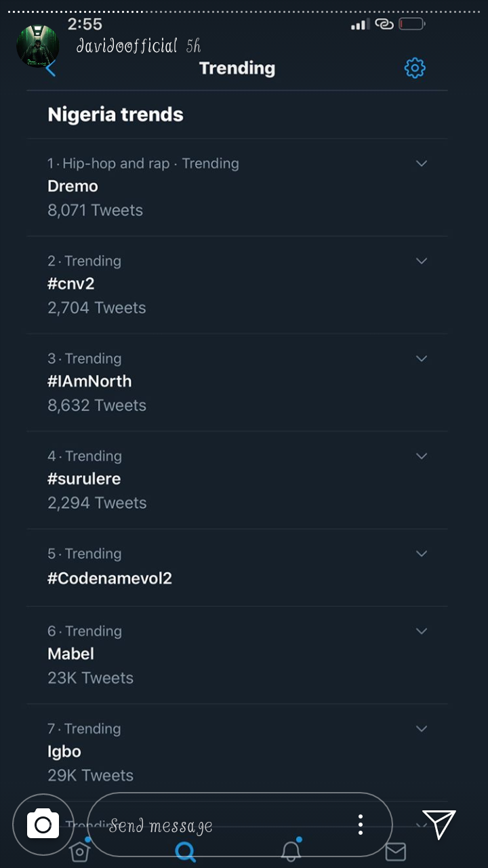Tap the story progress bar at top
488x868 pixels.
point(244,12)
